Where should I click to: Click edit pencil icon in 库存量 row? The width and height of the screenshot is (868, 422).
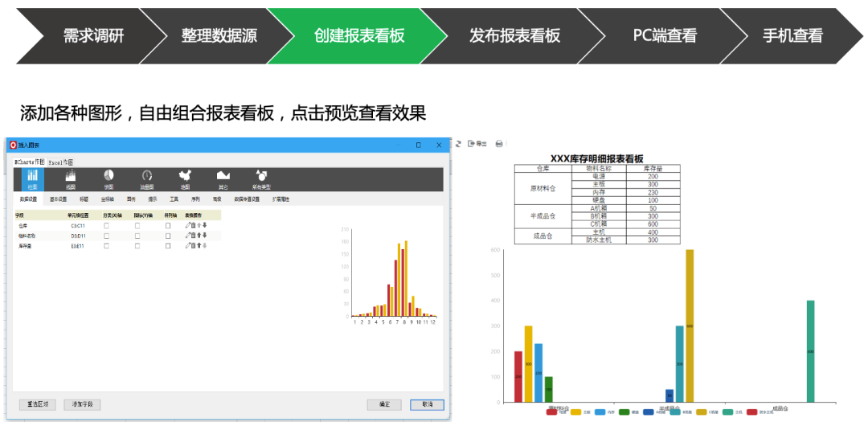click(187, 245)
